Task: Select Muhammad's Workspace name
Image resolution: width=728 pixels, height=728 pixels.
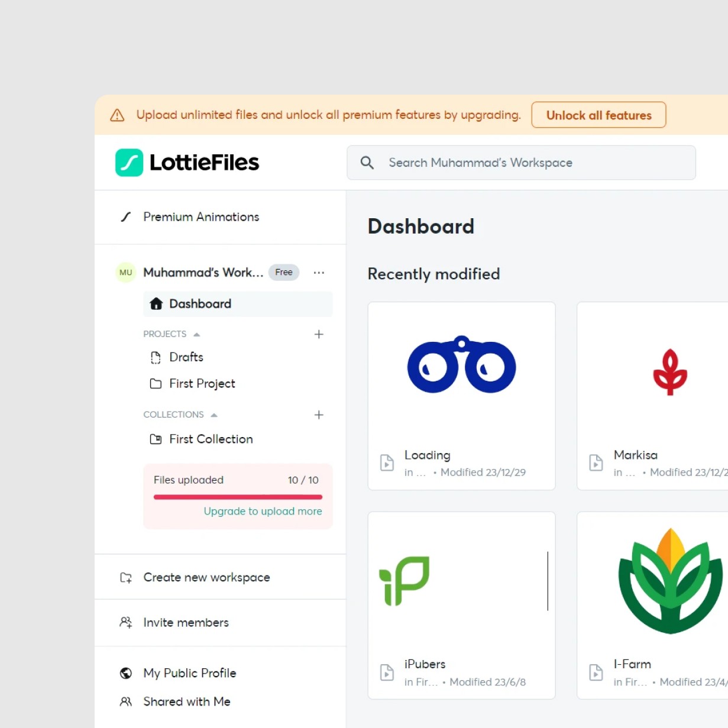Action: 203,273
